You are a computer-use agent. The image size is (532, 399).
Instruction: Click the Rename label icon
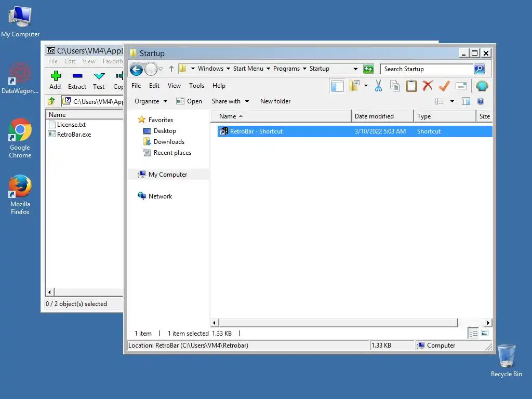(x=461, y=86)
